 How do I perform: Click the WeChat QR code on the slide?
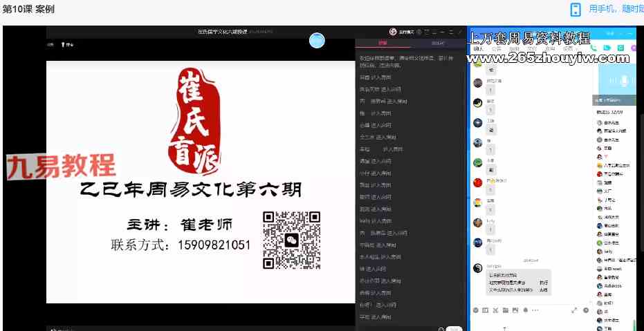tap(291, 240)
